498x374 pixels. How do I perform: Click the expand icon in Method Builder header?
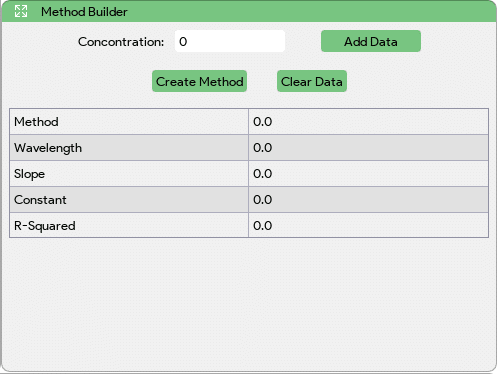click(x=21, y=11)
